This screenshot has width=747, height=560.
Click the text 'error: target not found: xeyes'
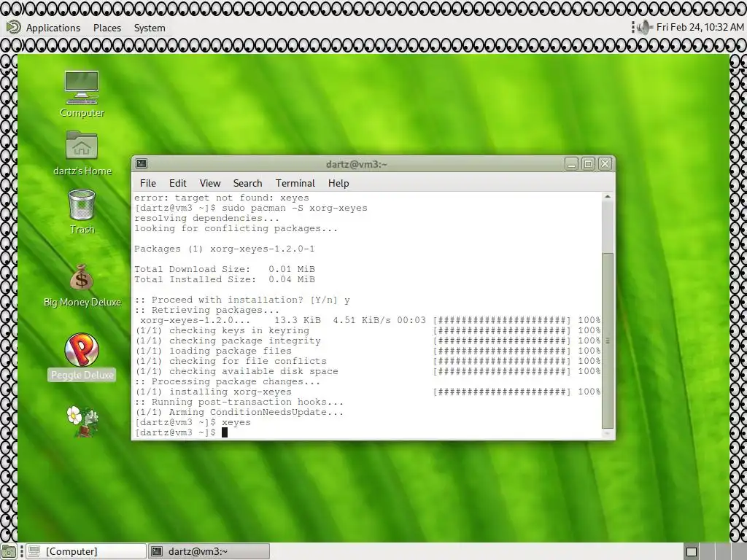[222, 198]
